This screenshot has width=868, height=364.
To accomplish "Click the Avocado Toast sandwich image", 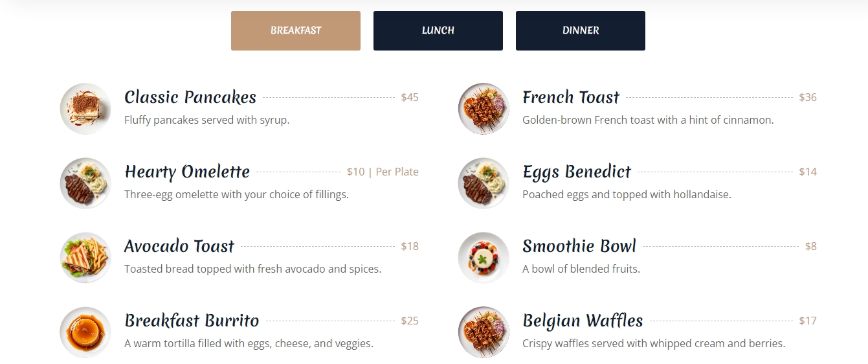I will [85, 258].
